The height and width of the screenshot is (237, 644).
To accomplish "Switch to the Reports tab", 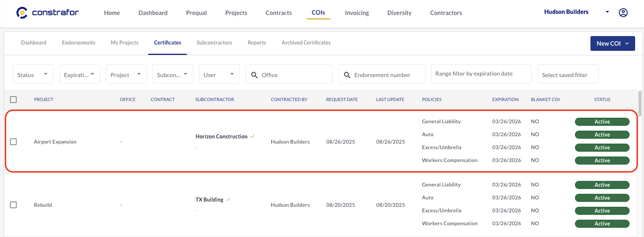I will click(x=257, y=43).
